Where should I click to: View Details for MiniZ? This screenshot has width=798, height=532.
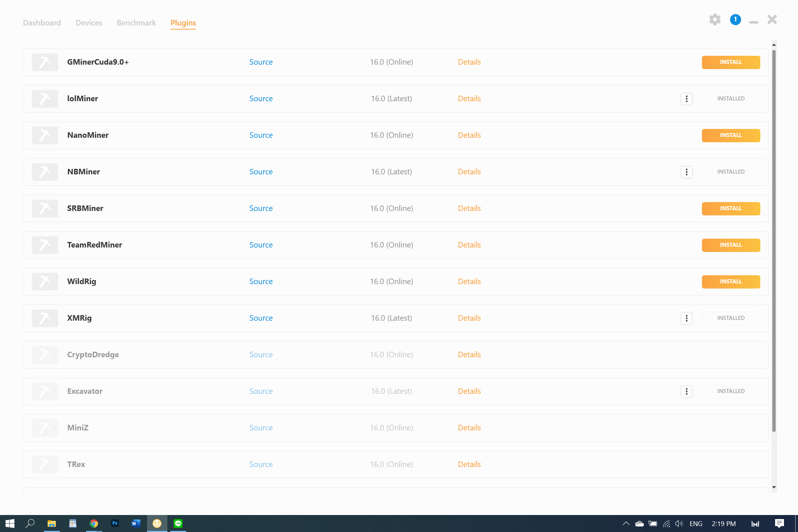[x=469, y=428]
